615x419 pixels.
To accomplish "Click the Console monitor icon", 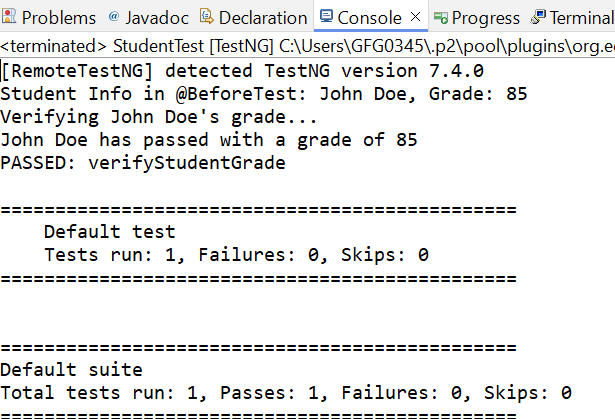I will pos(326,17).
